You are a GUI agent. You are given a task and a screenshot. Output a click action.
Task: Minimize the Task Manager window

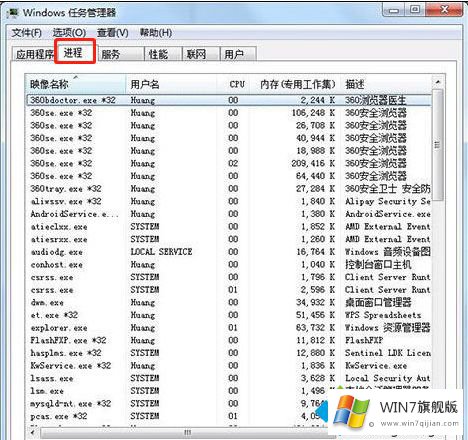(394, 10)
